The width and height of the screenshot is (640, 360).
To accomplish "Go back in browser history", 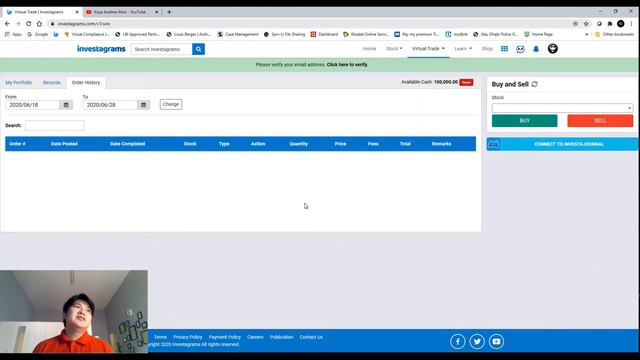I will (7, 24).
